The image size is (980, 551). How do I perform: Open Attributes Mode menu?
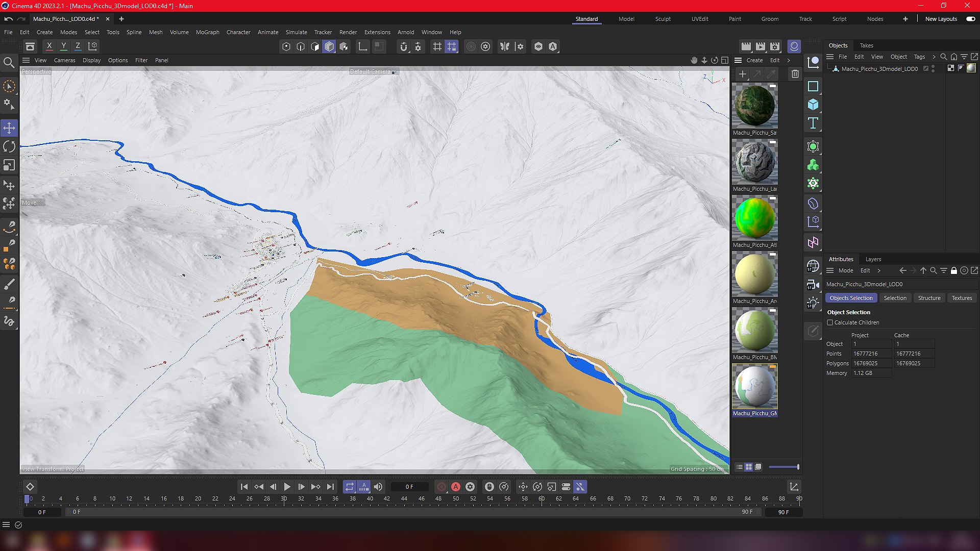[845, 270]
